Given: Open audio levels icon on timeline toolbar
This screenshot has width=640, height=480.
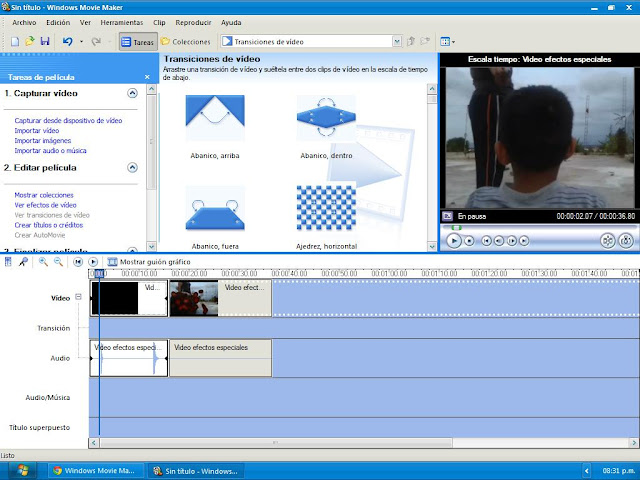Looking at the screenshot, I should coord(8,262).
